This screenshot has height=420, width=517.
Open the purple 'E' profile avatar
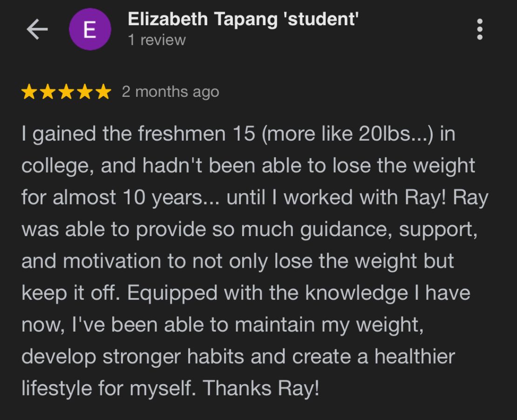point(90,29)
